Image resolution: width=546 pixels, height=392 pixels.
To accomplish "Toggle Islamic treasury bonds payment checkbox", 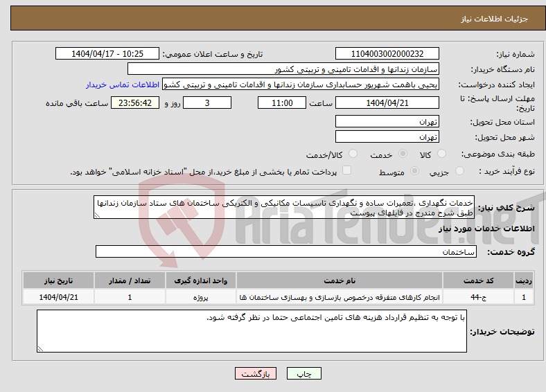I will (x=346, y=170).
